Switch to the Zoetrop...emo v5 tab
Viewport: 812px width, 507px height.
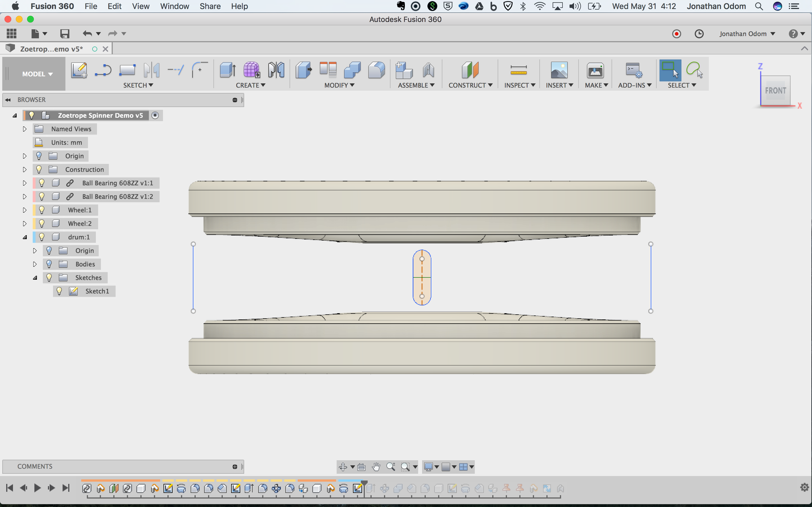(x=51, y=49)
